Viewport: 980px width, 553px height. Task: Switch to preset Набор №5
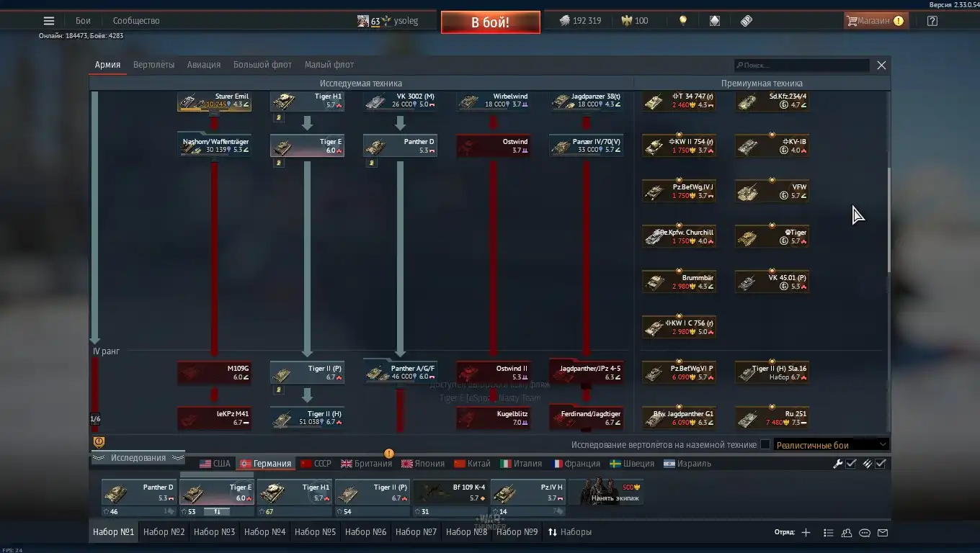pos(316,532)
